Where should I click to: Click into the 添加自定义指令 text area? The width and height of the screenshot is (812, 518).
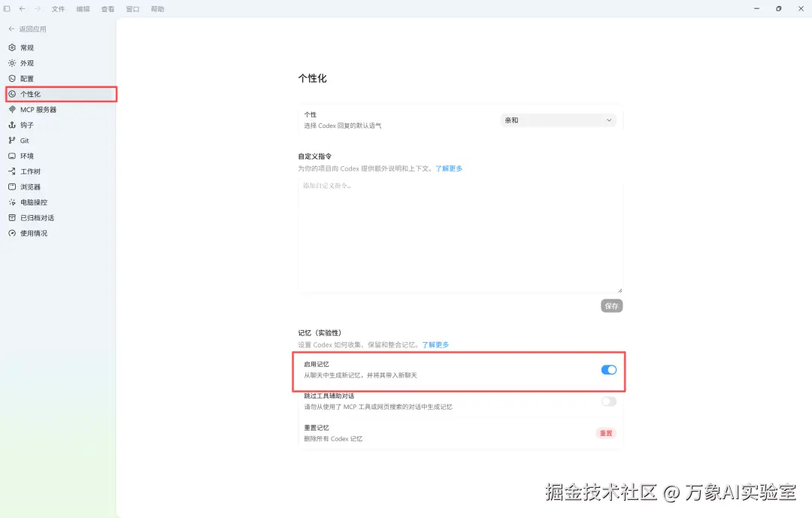(x=460, y=235)
